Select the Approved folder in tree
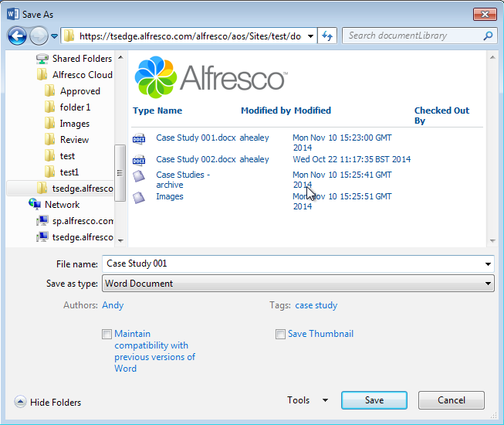The height and width of the screenshot is (425, 504). [79, 91]
